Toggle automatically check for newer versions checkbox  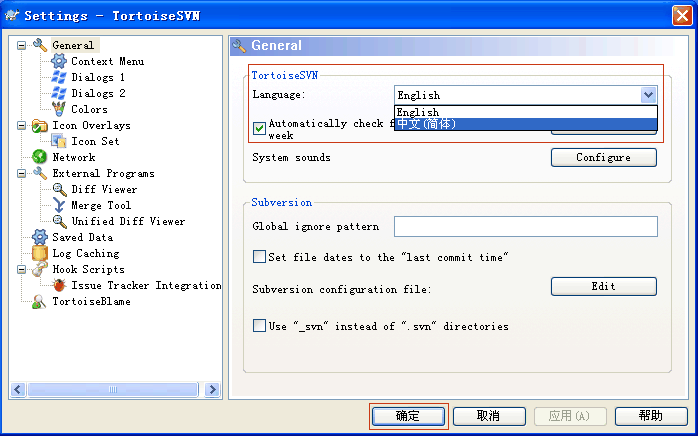click(x=259, y=129)
